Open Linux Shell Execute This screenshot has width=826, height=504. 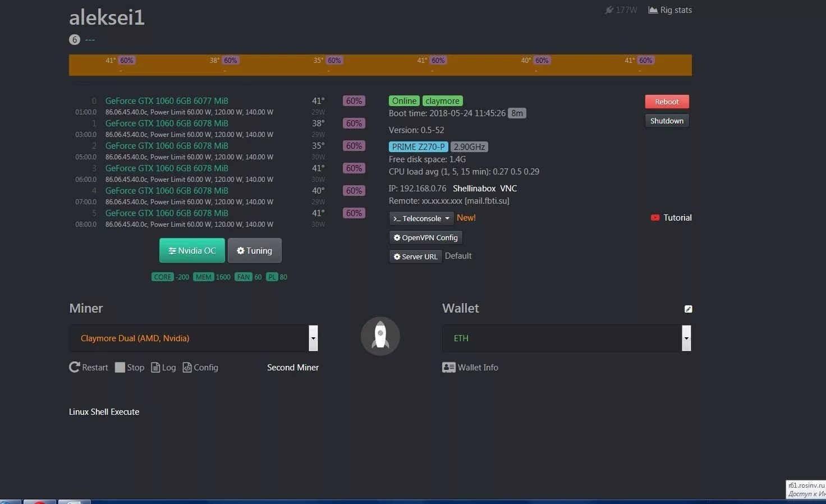click(x=104, y=411)
